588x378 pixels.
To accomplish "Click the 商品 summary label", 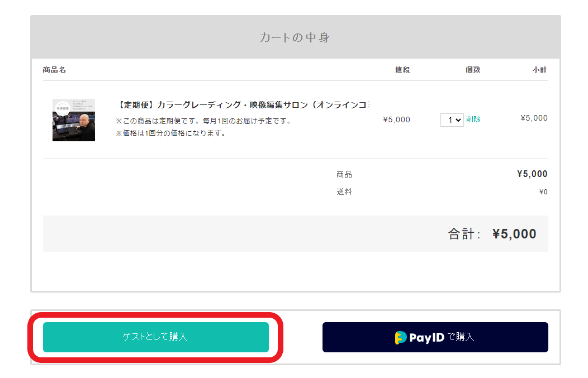I will click(344, 175).
